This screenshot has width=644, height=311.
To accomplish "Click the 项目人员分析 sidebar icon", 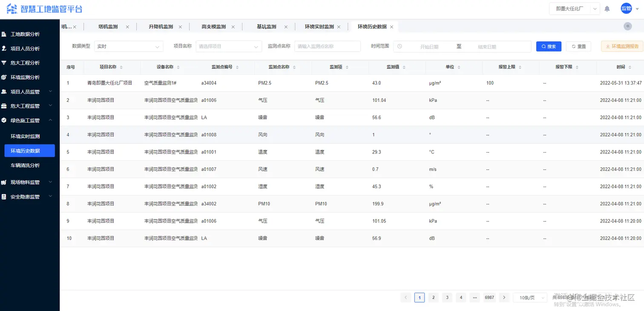I will [x=4, y=49].
